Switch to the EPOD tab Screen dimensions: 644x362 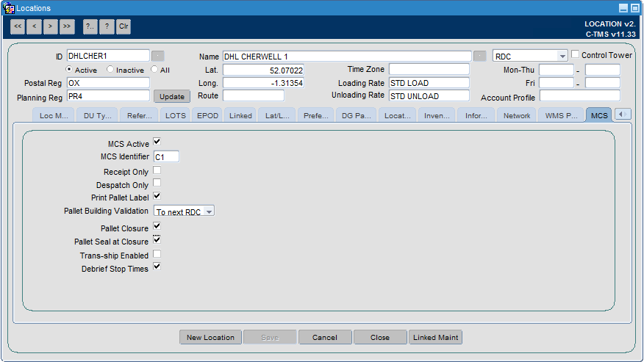coord(207,116)
